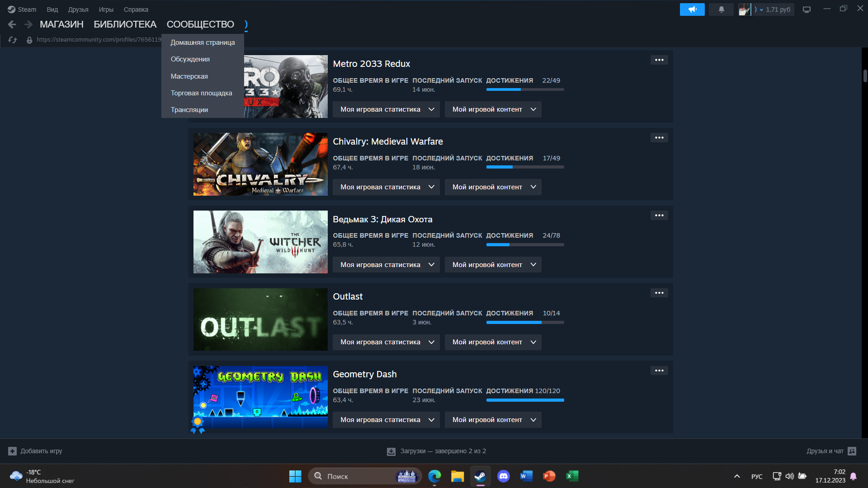Screen dimensions: 868x488
Task: Open the three-dot menu for Metro 2033 Redux
Action: coord(659,60)
